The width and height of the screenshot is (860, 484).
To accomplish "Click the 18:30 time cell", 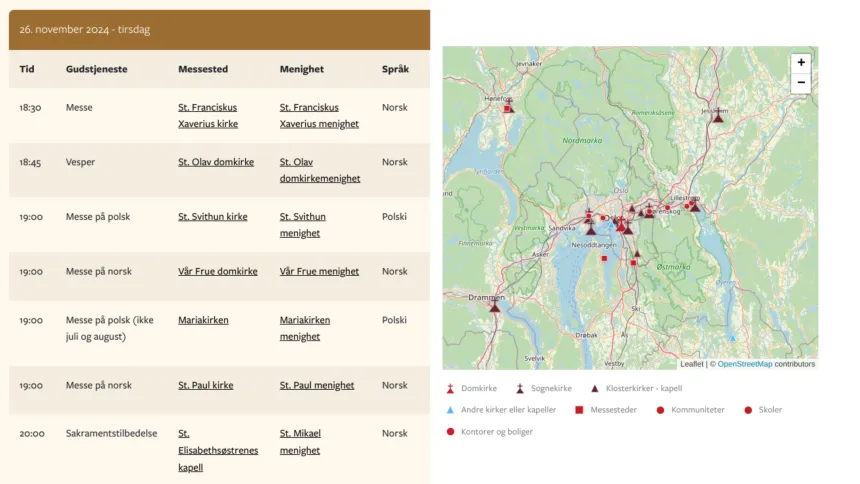I will 30,108.
